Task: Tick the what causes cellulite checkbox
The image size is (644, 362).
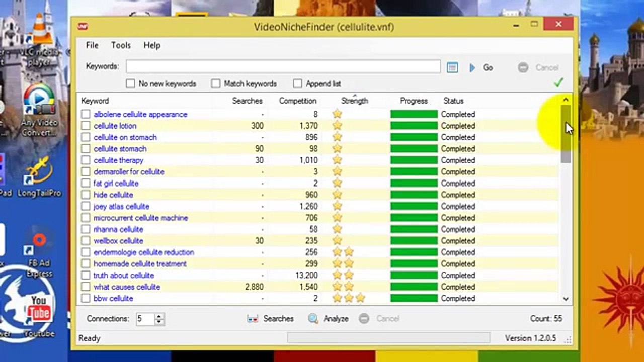Action: [x=86, y=287]
